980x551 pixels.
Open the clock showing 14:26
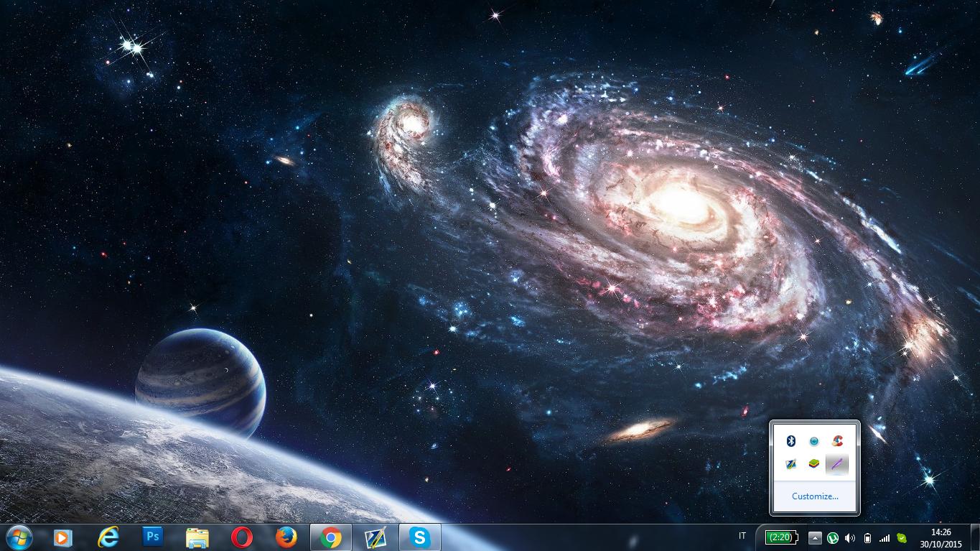[x=941, y=537]
